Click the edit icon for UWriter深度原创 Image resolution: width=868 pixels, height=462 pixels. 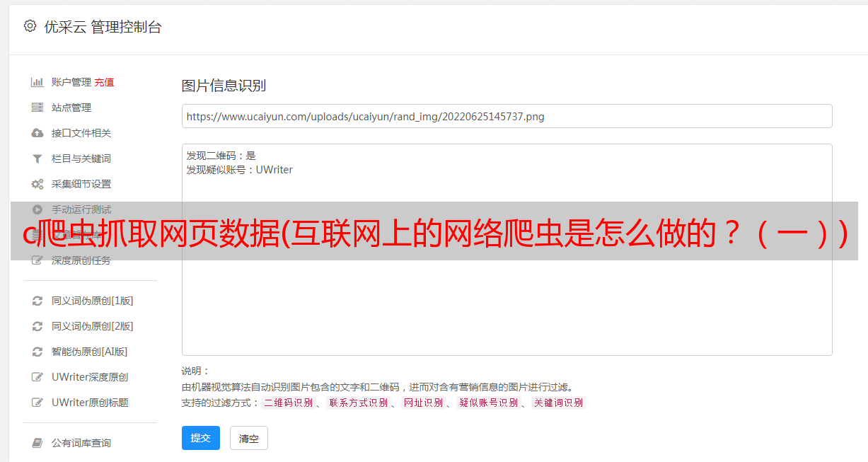click(x=37, y=377)
